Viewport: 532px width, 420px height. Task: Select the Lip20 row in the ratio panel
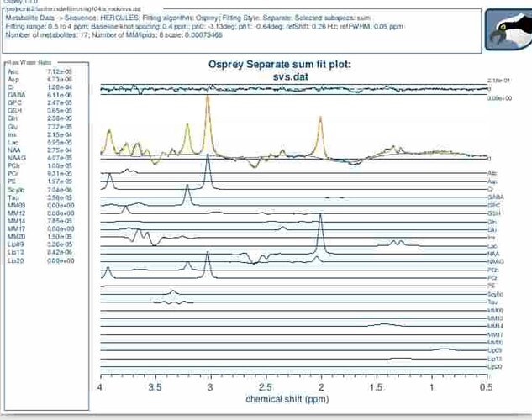click(x=40, y=260)
